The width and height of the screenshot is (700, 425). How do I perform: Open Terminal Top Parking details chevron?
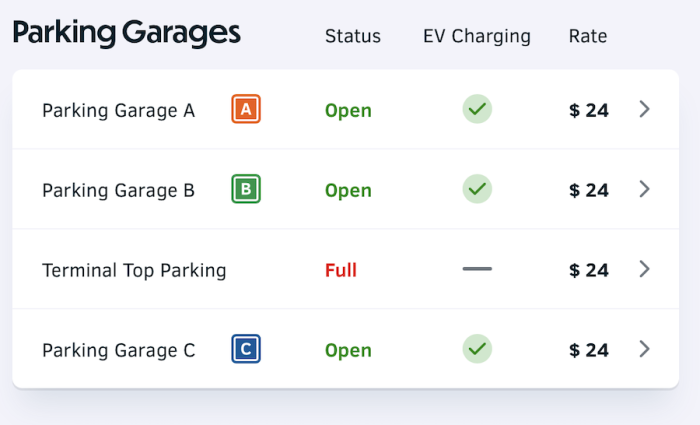tap(645, 269)
